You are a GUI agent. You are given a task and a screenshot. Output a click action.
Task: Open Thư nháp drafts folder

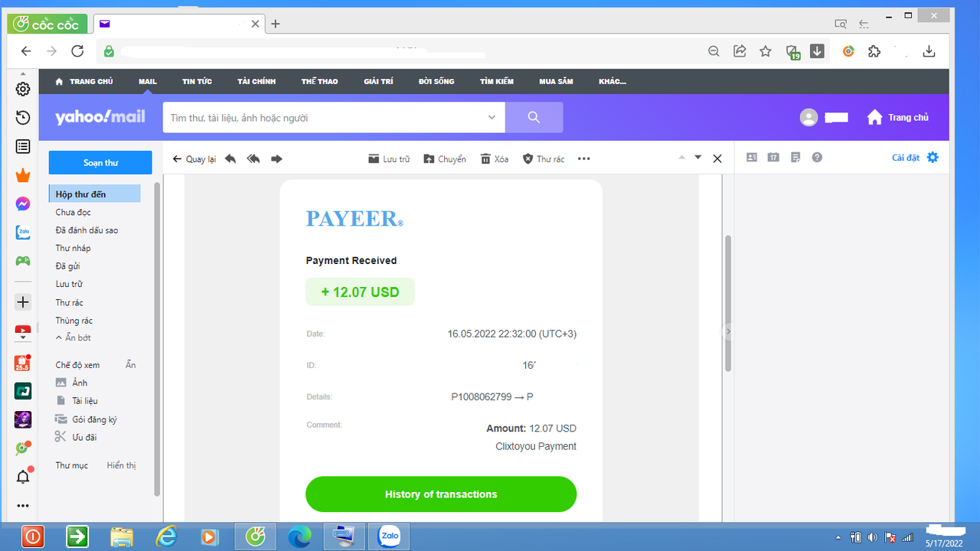73,248
